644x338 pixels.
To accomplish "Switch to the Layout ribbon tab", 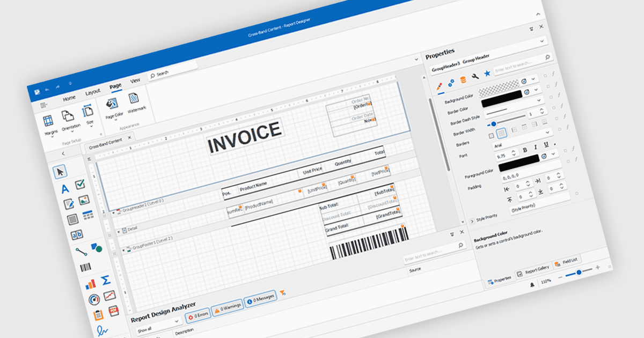I will 92,92.
